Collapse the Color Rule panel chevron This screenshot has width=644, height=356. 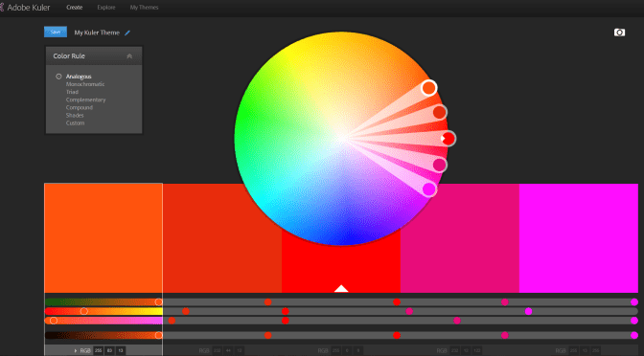coord(129,56)
